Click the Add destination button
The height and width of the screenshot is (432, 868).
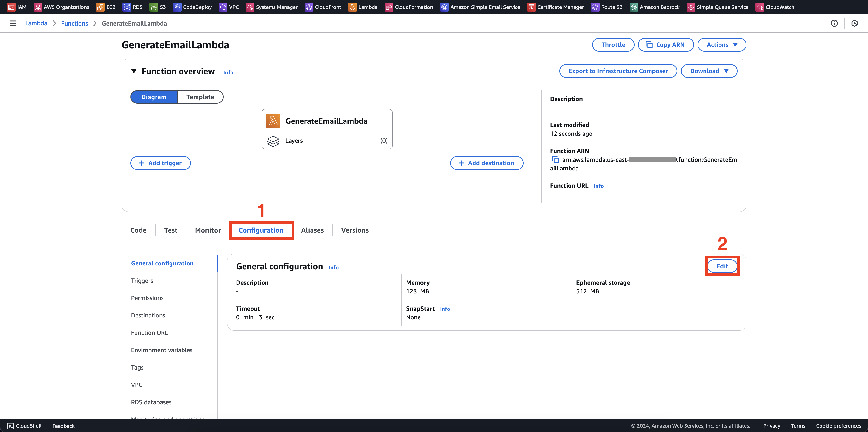[x=487, y=163]
